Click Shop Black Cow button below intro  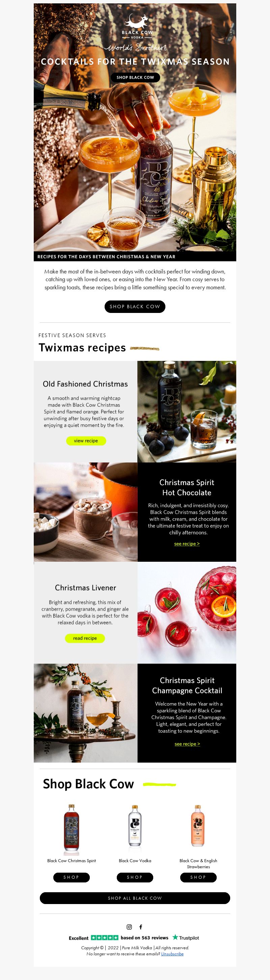[x=135, y=307]
